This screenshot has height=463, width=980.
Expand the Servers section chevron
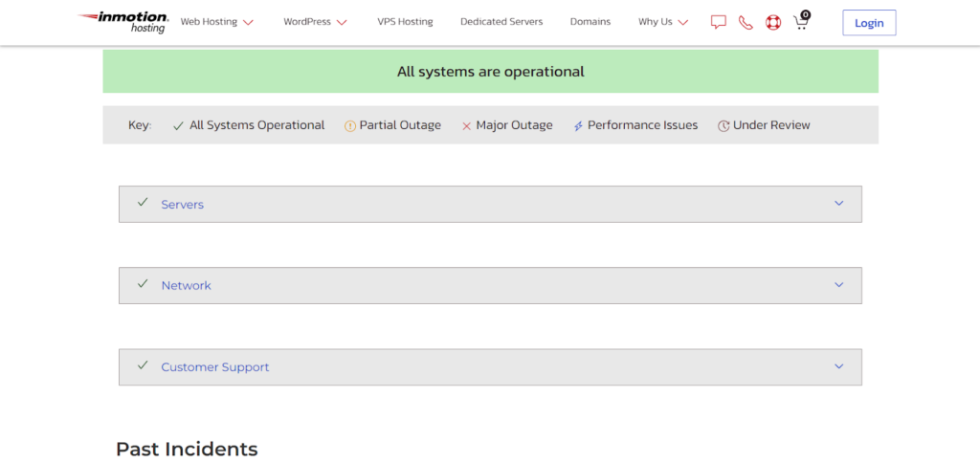pyautogui.click(x=838, y=204)
